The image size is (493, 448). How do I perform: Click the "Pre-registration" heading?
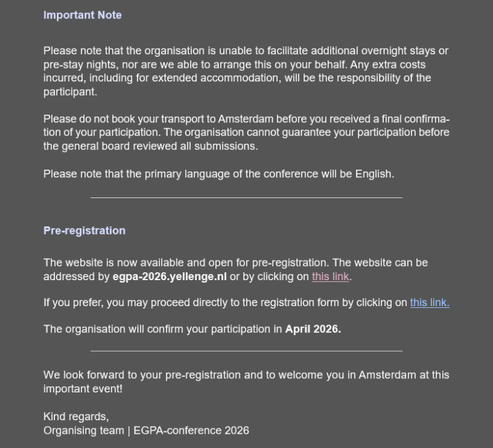coord(84,230)
